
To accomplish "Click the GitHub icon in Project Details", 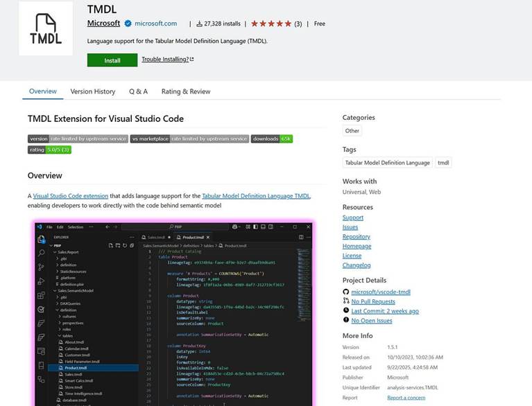I will [x=345, y=292].
